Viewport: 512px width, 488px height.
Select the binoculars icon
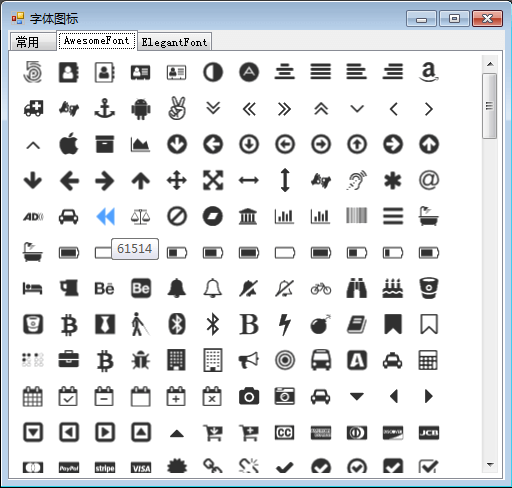click(x=357, y=288)
